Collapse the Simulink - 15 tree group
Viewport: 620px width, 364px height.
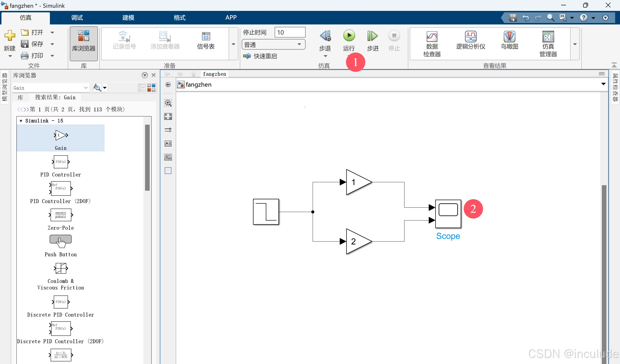[21, 121]
